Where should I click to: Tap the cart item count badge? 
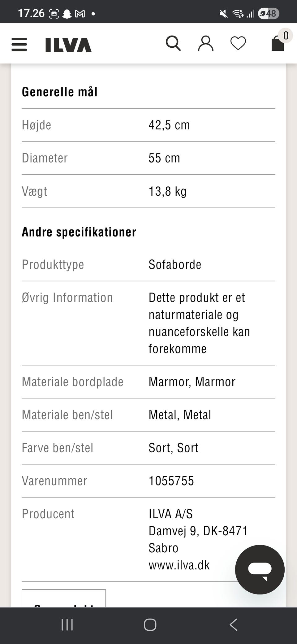coord(286,36)
